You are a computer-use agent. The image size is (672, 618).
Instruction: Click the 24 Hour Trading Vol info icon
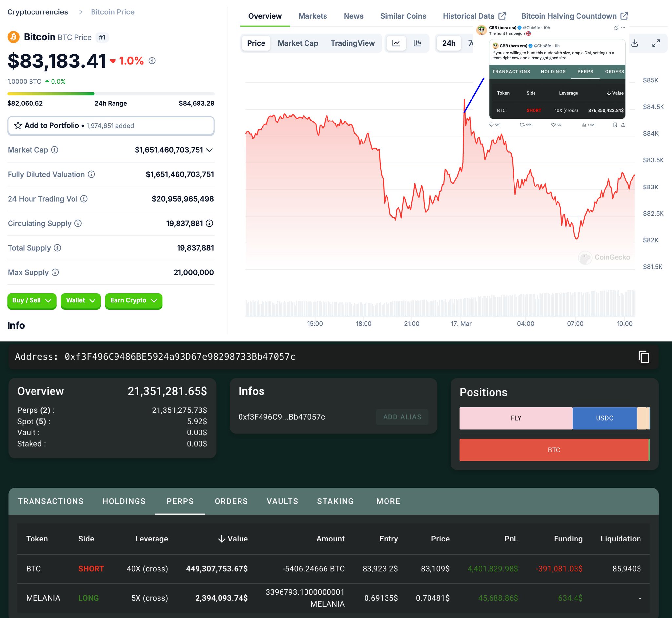(x=84, y=199)
